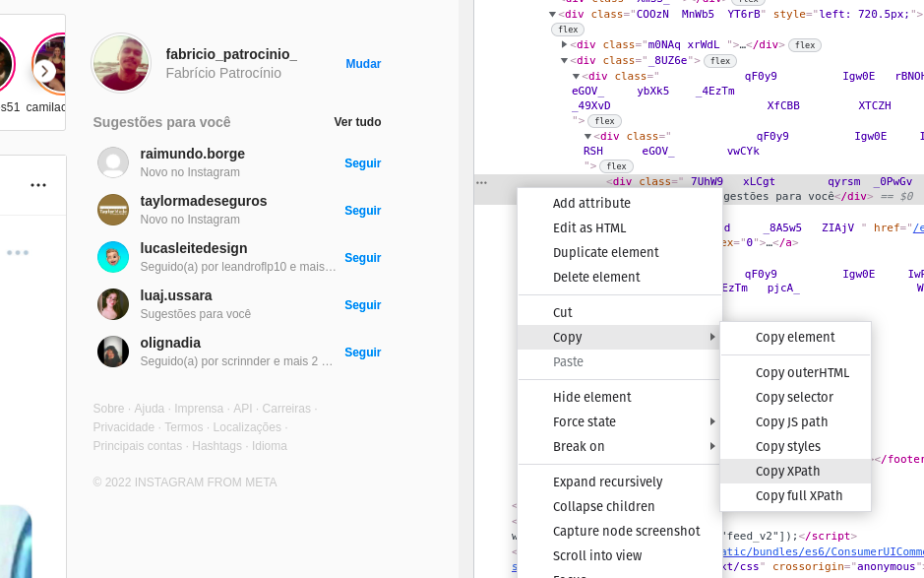The height and width of the screenshot is (578, 924).
Task: Collapse the COOzN div node triangle
Action: pyautogui.click(x=552, y=14)
